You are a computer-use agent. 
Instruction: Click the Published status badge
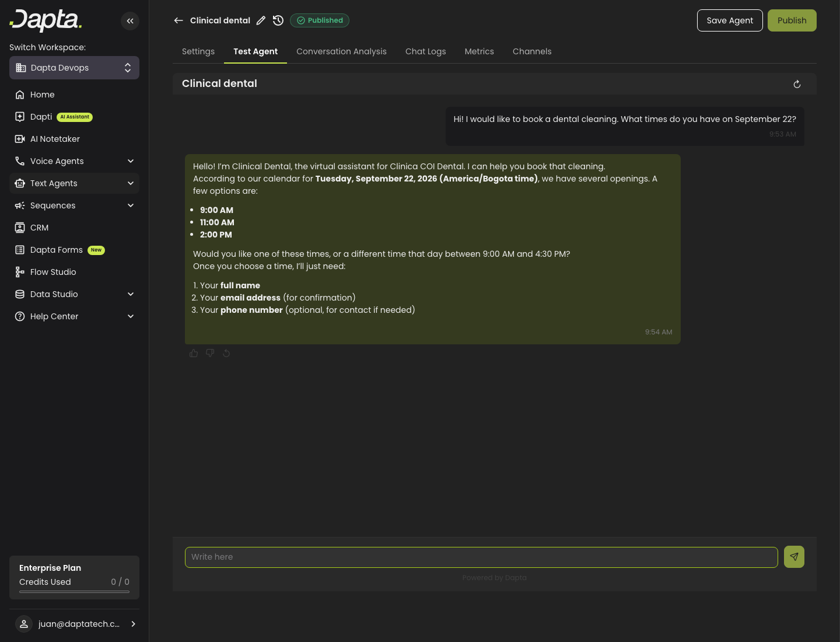(320, 20)
